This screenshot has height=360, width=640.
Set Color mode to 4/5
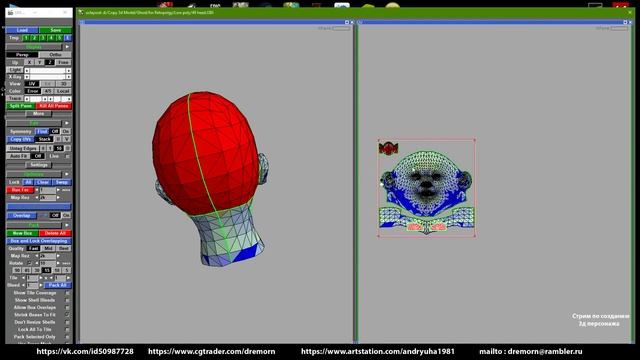(47, 91)
